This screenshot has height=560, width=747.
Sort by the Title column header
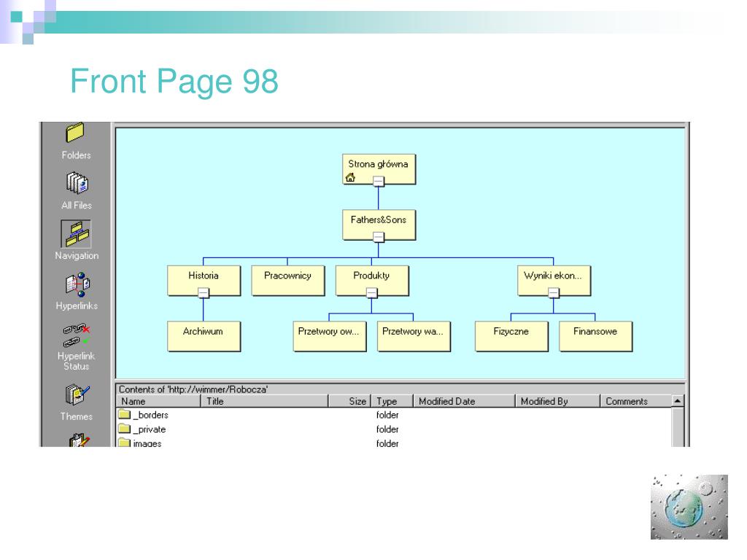pos(265,401)
